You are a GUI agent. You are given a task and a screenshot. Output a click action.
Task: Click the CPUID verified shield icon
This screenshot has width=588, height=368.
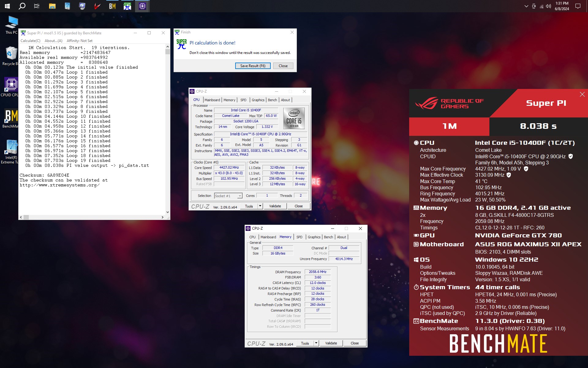coord(571,156)
